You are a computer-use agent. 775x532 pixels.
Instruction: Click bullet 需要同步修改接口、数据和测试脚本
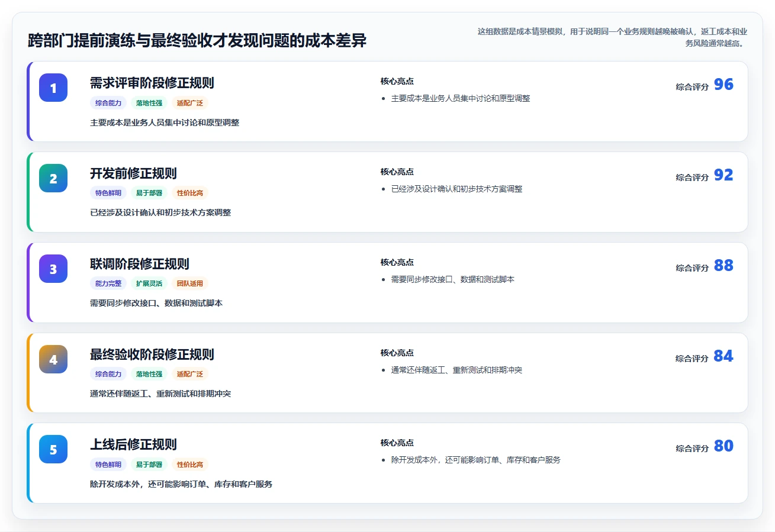(453, 279)
